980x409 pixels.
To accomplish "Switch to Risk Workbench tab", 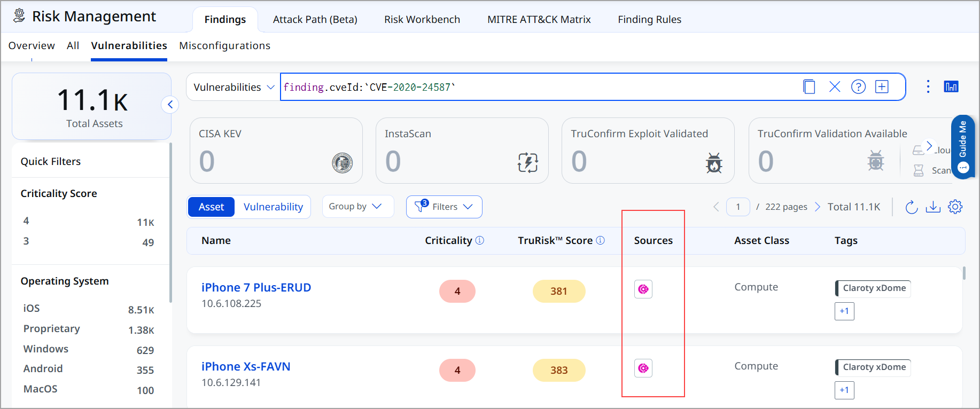I will (x=422, y=19).
